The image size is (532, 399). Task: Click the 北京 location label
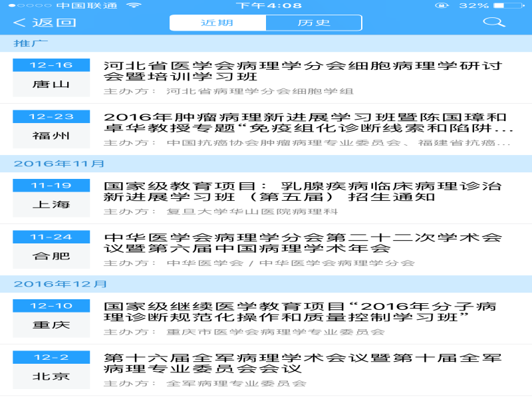coord(51,376)
